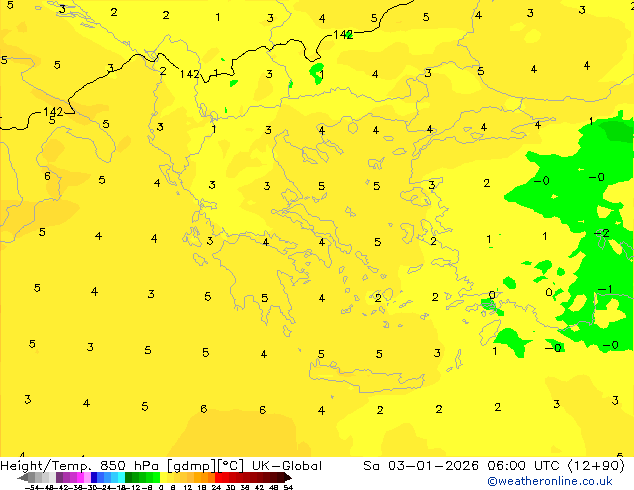Click the '(12+90)' forecast run label

[x=596, y=466]
